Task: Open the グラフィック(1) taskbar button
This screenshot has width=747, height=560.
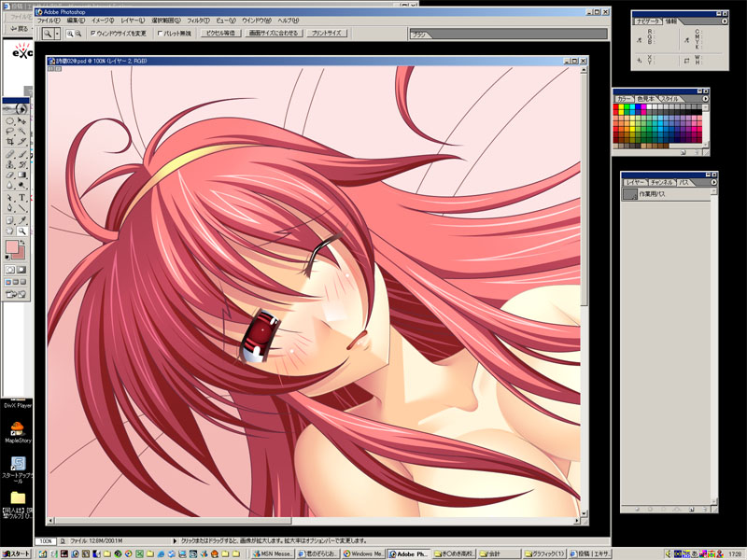Action: 544,553
